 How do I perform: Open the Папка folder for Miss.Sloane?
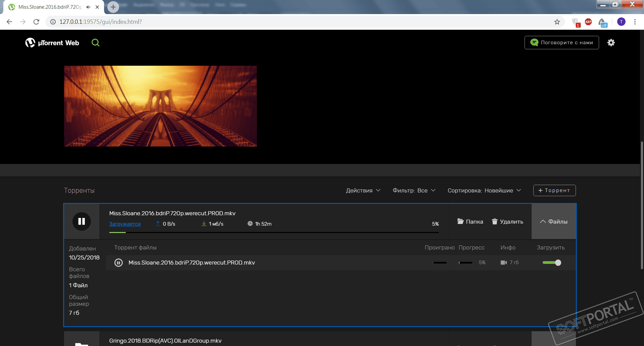coord(470,222)
